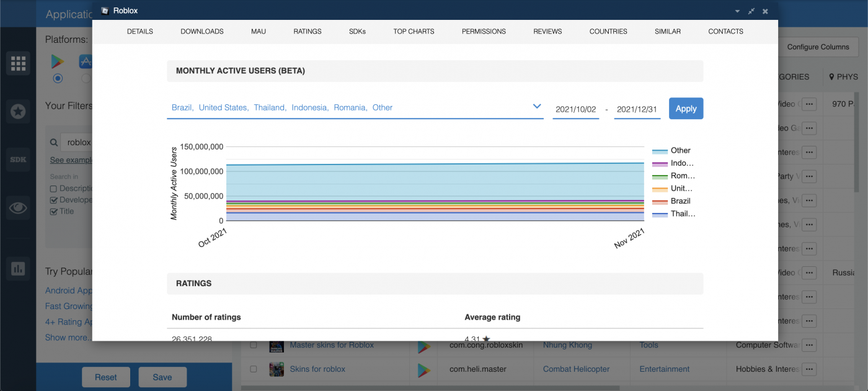Click the shrink arrows icon in popup title bar

[x=751, y=11]
